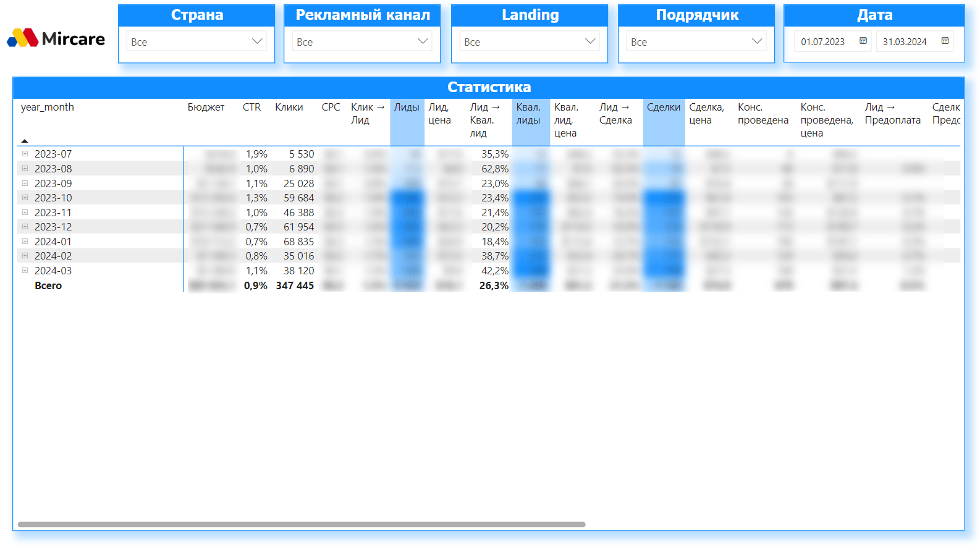Click clicks value 61 954

coord(299,227)
